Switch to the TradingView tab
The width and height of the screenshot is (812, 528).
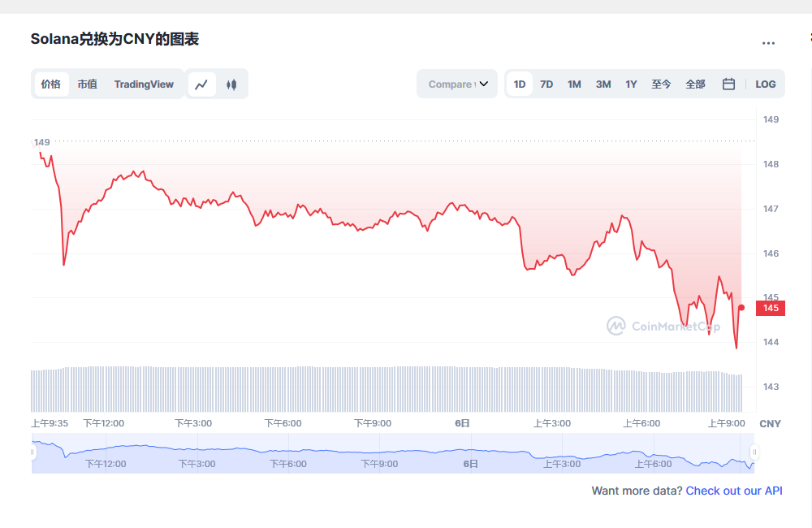pyautogui.click(x=144, y=84)
